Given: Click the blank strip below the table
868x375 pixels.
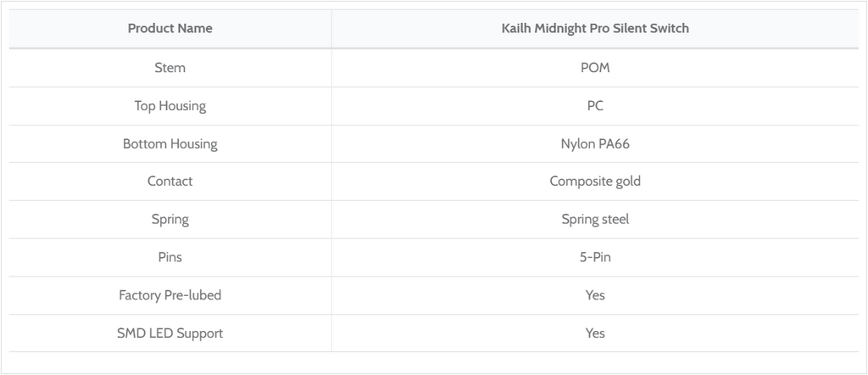Looking at the screenshot, I should [x=434, y=362].
